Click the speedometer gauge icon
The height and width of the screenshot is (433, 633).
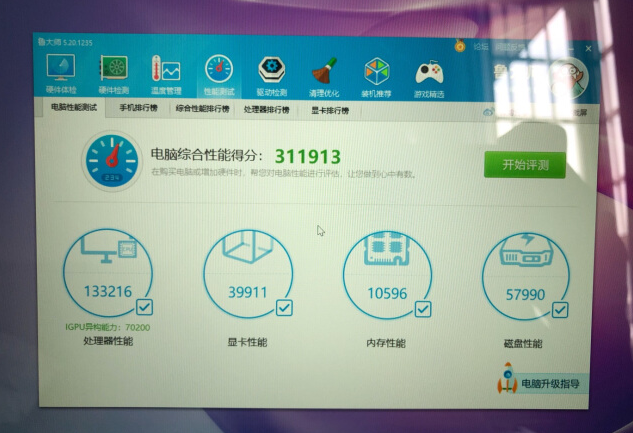[x=112, y=160]
